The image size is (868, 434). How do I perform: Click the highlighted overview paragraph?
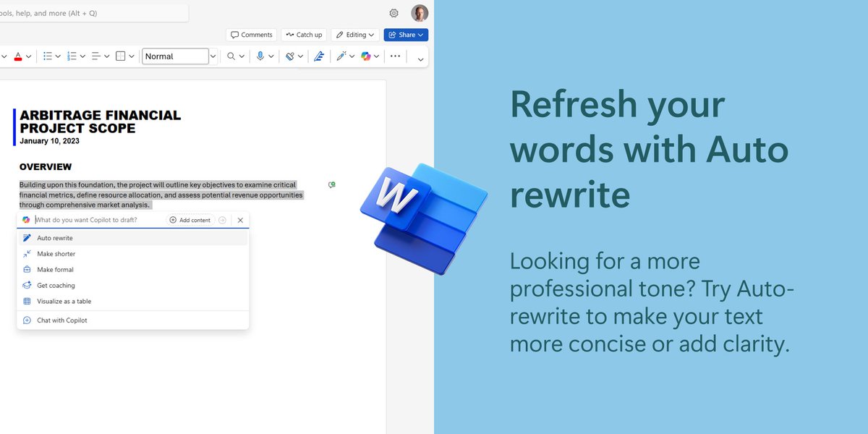[161, 195]
